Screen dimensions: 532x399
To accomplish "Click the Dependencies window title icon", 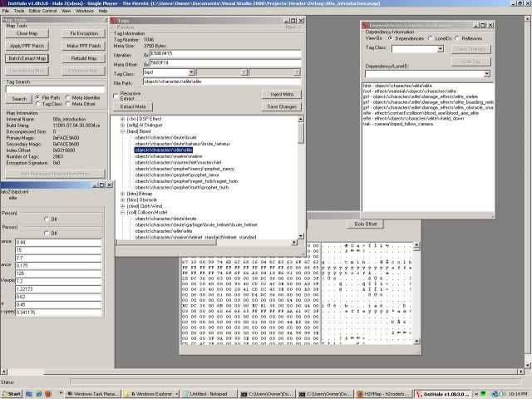I will click(366, 25).
